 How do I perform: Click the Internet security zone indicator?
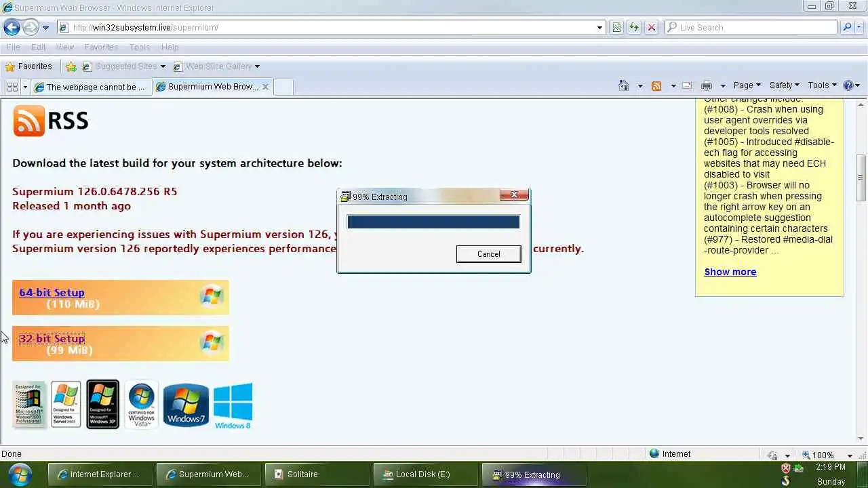(670, 454)
